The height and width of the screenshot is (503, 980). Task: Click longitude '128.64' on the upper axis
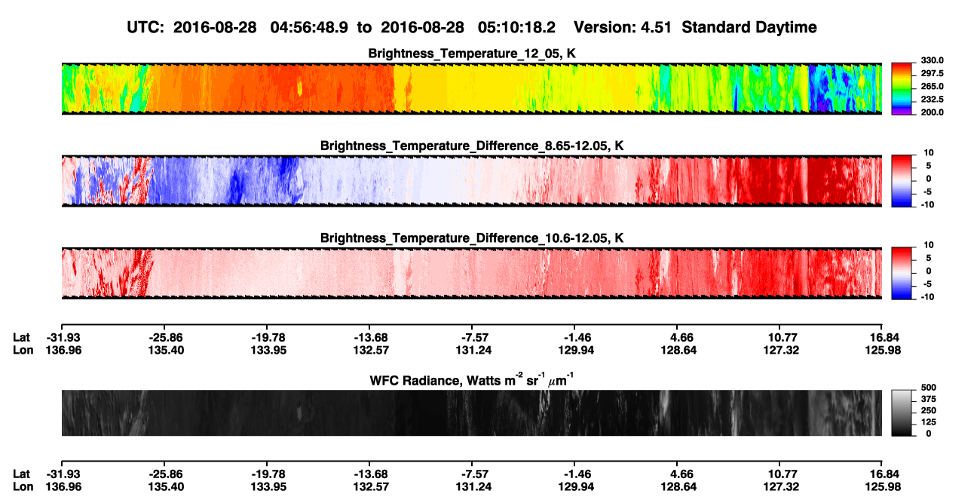coord(678,350)
